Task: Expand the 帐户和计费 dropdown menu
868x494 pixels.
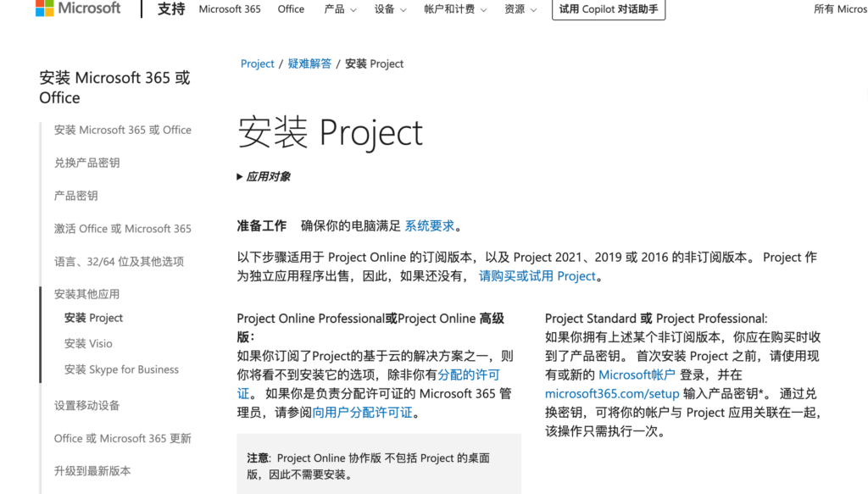Action: click(x=455, y=9)
